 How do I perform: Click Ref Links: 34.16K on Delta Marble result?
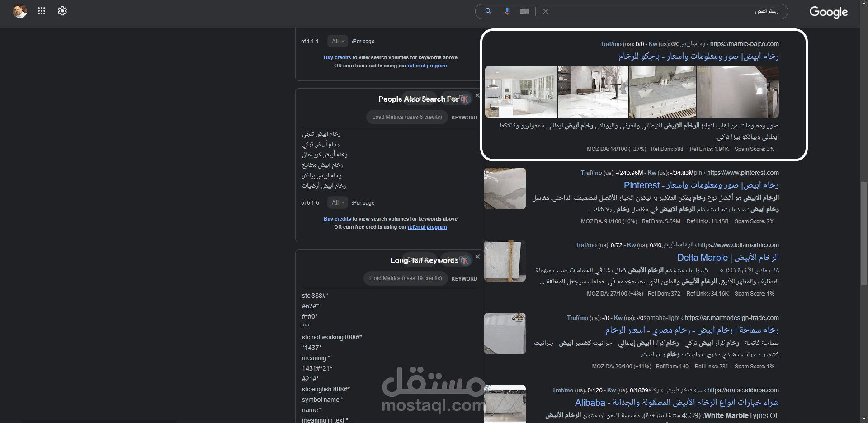click(708, 294)
